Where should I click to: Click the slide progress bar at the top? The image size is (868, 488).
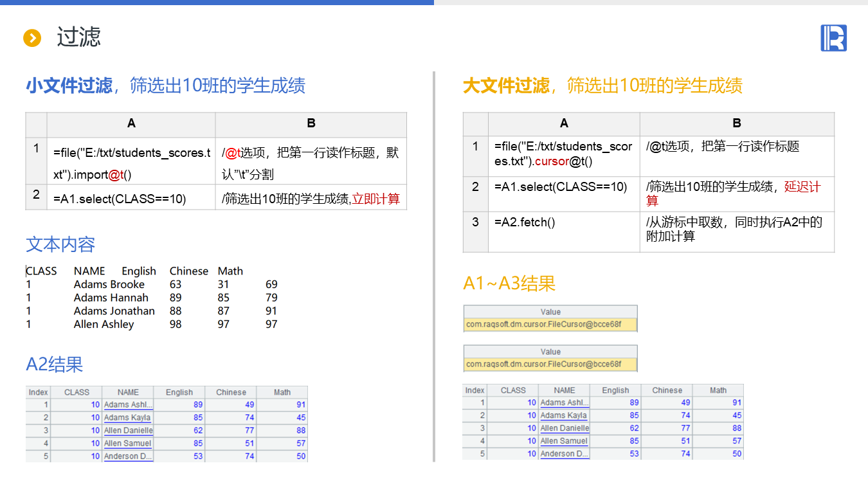coord(217,3)
